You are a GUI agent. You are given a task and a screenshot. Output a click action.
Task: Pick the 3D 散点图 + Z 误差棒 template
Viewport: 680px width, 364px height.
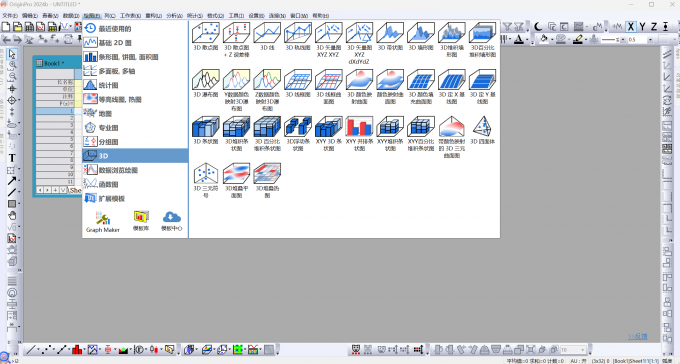pos(236,40)
